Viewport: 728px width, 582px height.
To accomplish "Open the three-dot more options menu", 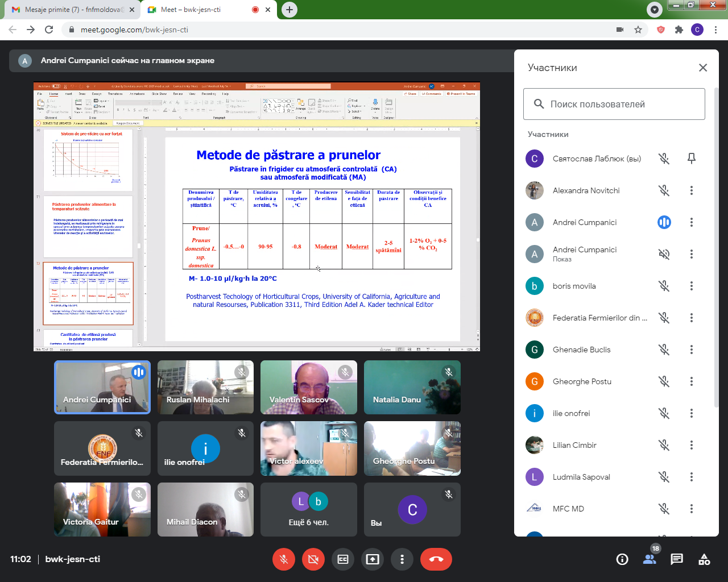I will pos(402,559).
